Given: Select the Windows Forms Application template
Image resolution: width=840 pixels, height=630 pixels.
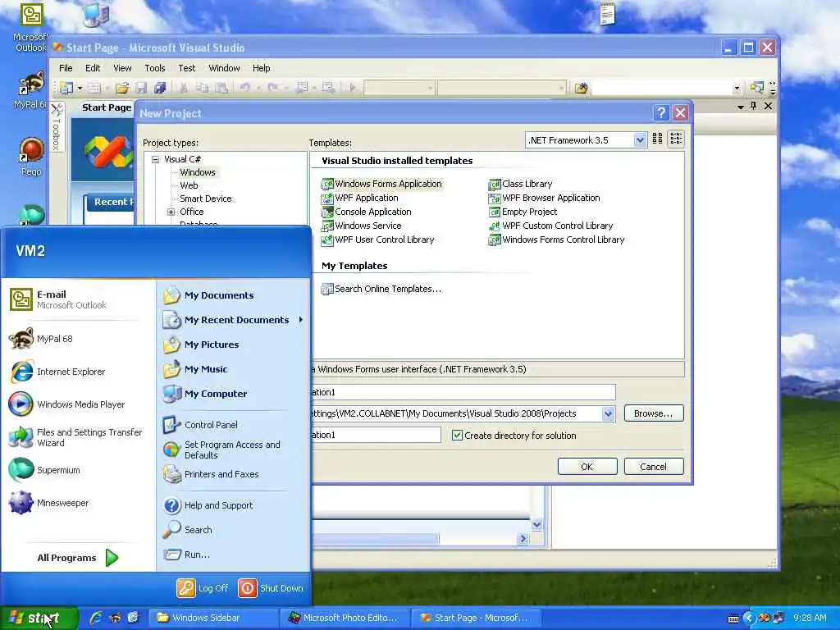Looking at the screenshot, I should click(x=382, y=184).
